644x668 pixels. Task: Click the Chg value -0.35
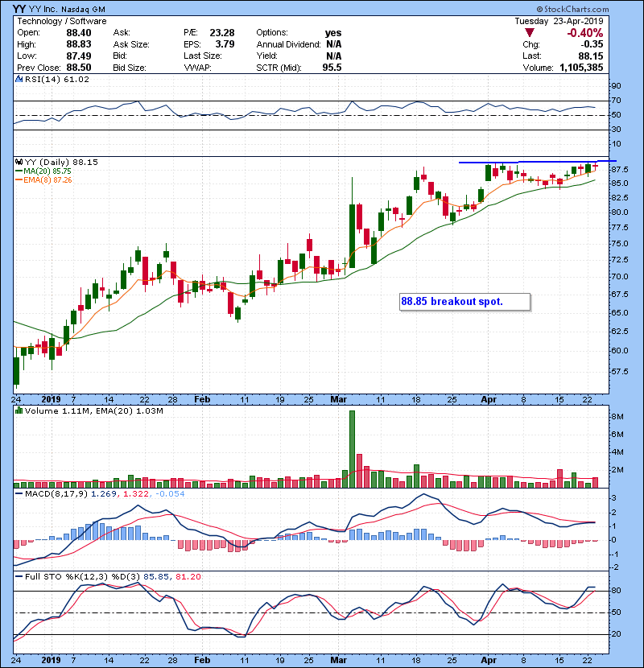(592, 44)
